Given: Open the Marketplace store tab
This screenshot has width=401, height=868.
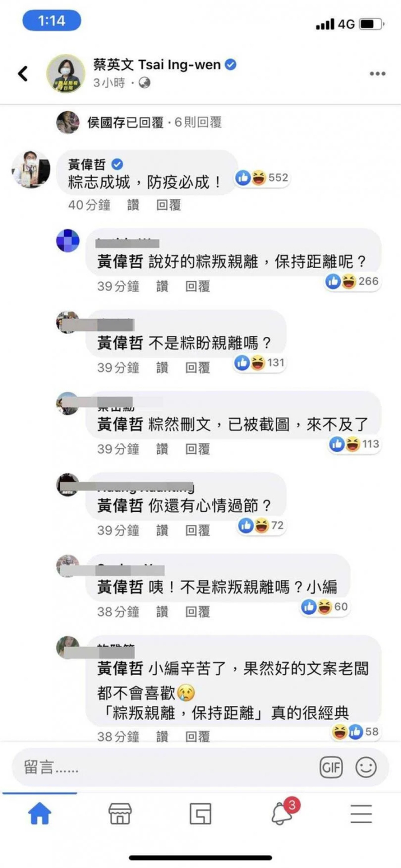Looking at the screenshot, I should tap(120, 814).
